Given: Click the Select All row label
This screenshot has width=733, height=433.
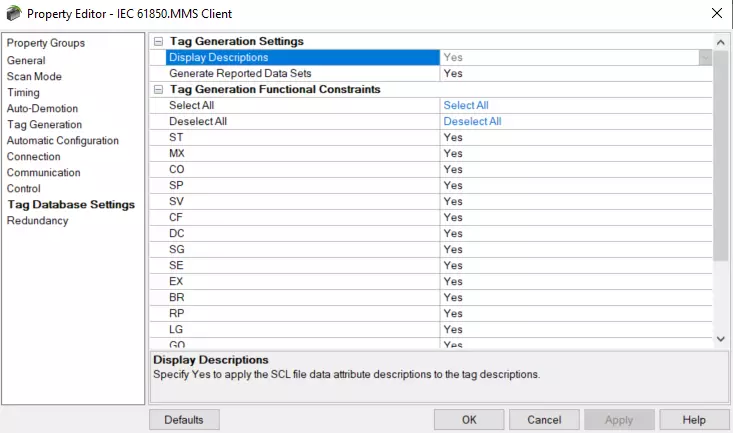Looking at the screenshot, I should click(192, 106).
